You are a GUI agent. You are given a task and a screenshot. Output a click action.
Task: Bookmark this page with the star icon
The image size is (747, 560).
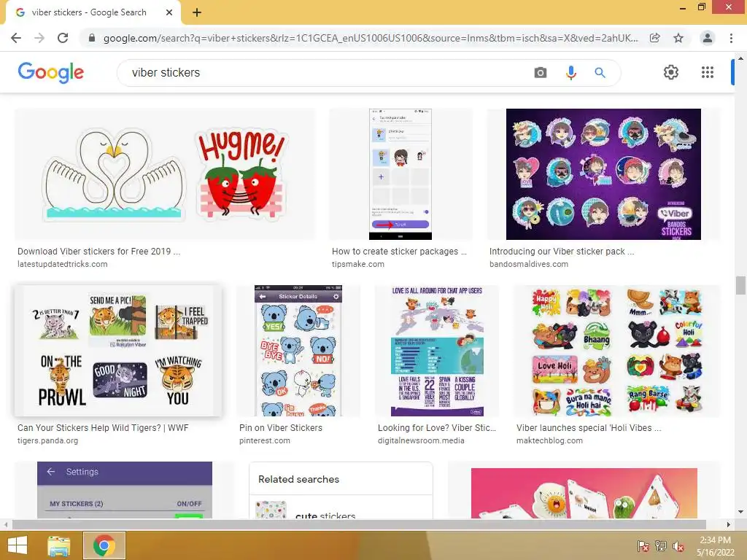[678, 38]
